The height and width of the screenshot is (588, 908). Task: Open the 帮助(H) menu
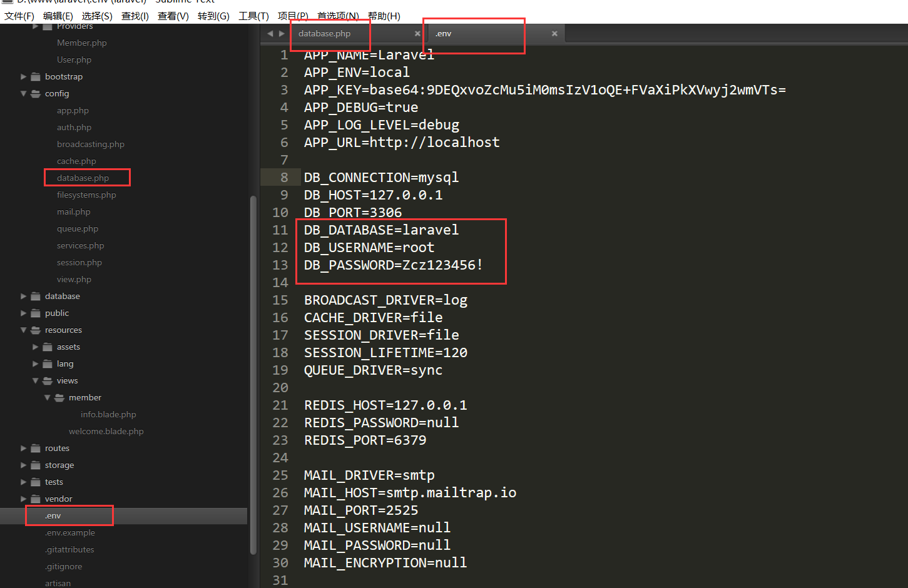pyautogui.click(x=384, y=16)
